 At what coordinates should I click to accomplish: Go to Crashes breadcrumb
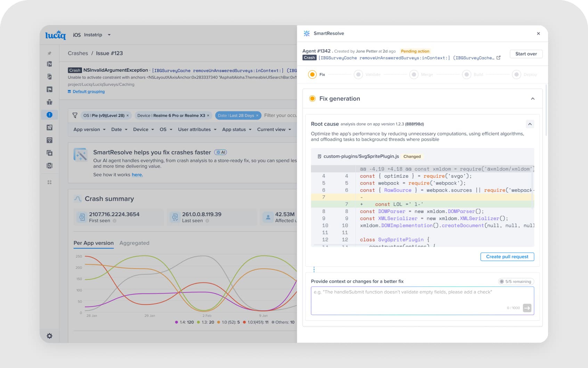[78, 53]
